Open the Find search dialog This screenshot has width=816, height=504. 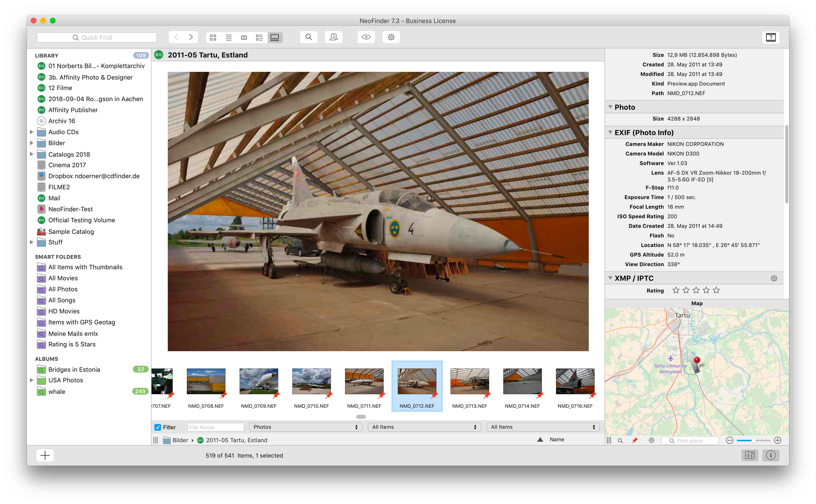(x=309, y=37)
